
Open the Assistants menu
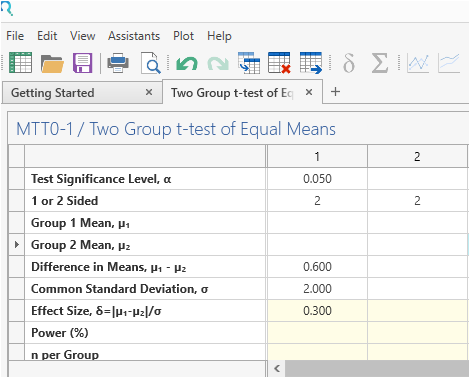pos(134,36)
